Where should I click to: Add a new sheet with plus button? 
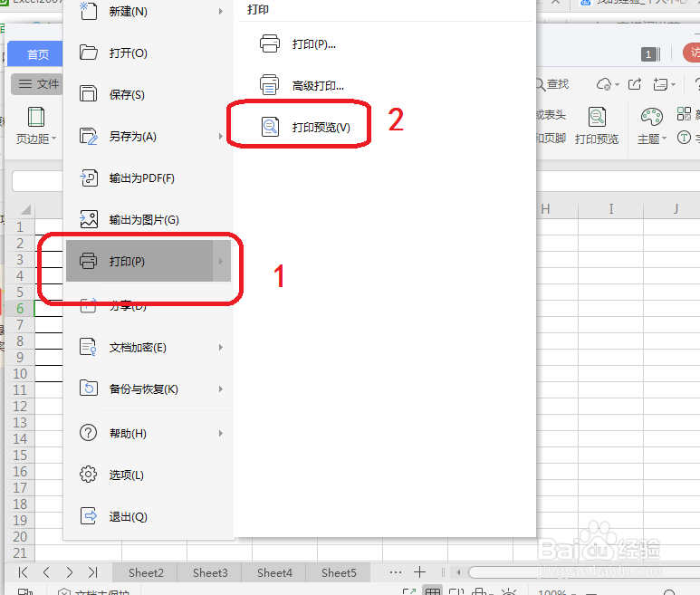[x=419, y=572]
